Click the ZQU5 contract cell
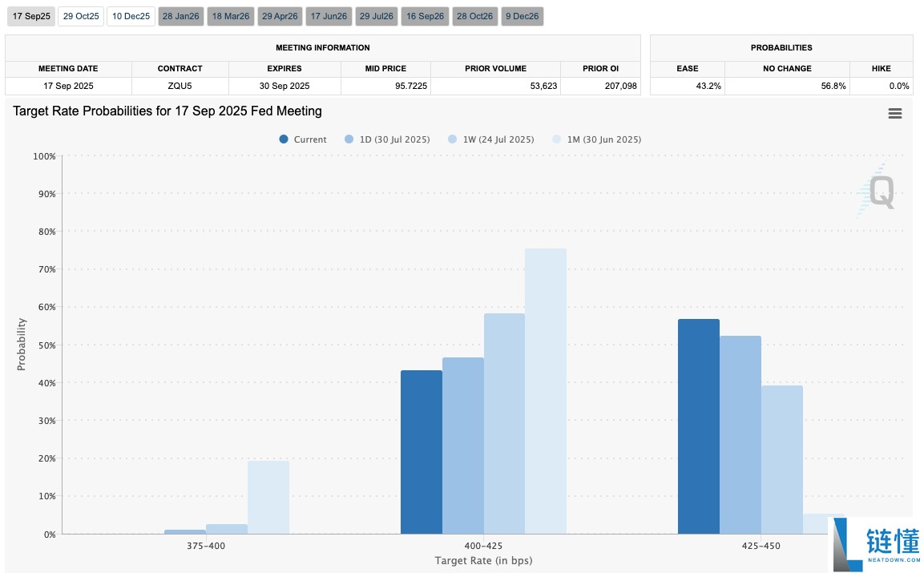The width and height of the screenshot is (924, 573). [180, 86]
